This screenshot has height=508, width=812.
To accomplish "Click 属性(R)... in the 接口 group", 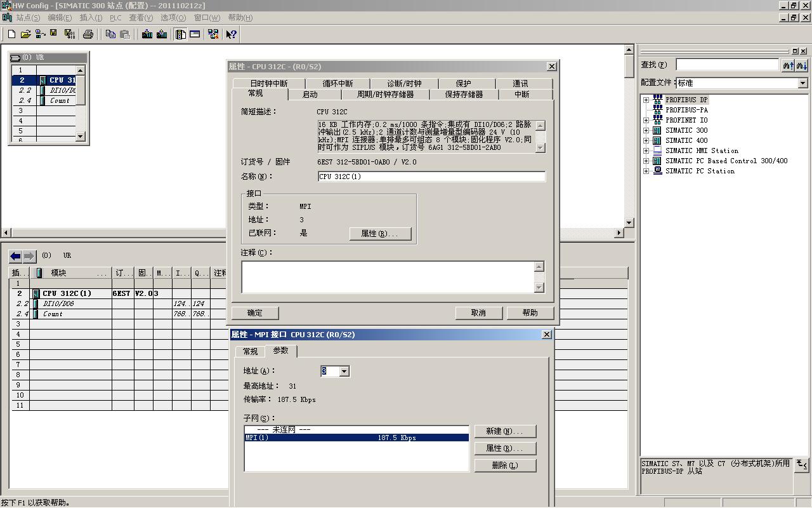I will pos(380,234).
